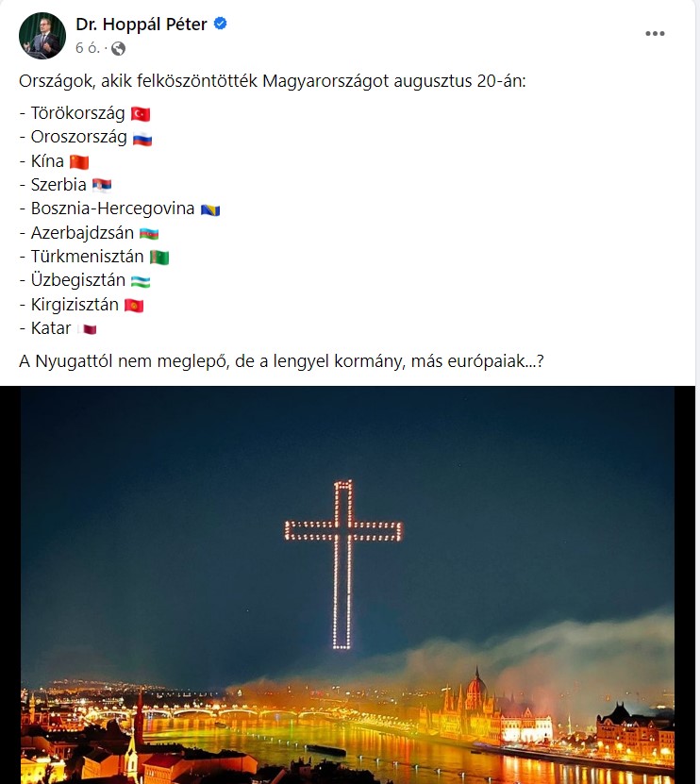Open Dr. Hoppál Péter's profile picture

point(42,36)
